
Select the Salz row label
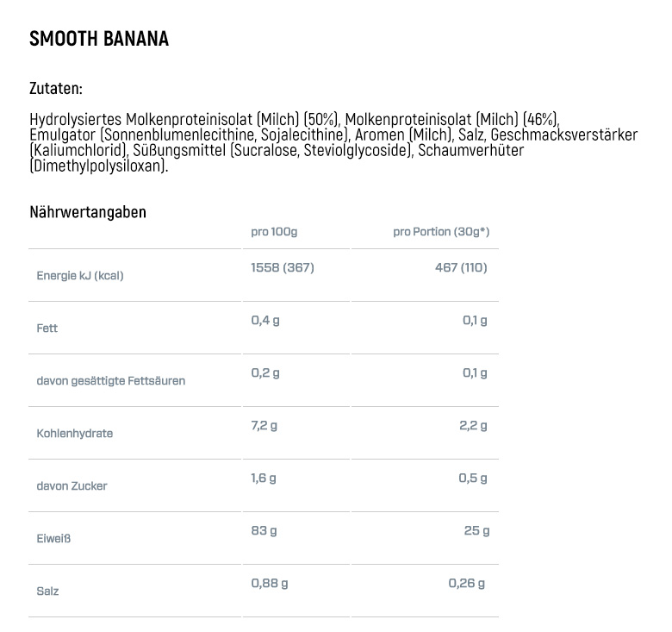click(x=47, y=591)
